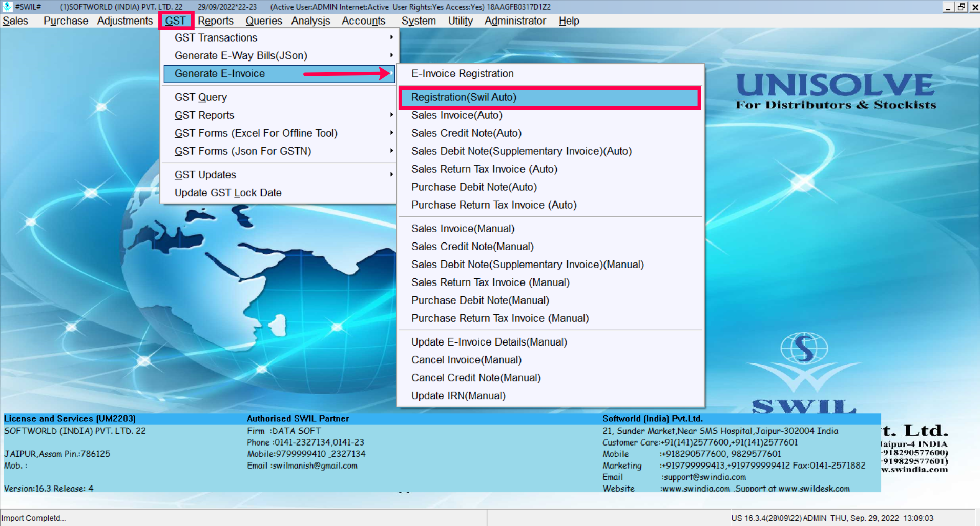The image size is (980, 526).
Task: Open the Reports menu
Action: 216,21
